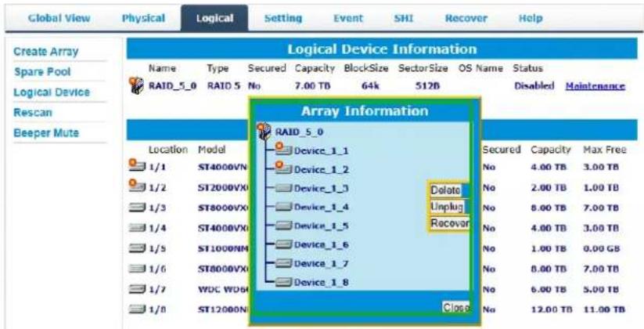Screen dimensions: 644x329
Task: Click model WDC WD6 at location 1/7
Action: [222, 289]
